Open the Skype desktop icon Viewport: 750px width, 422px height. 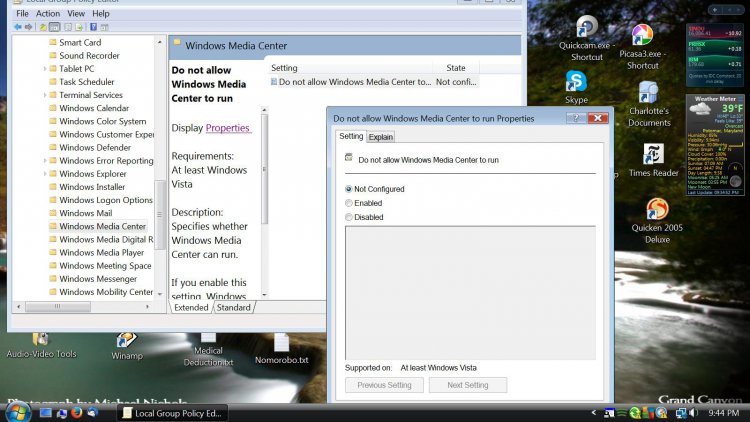(576, 87)
